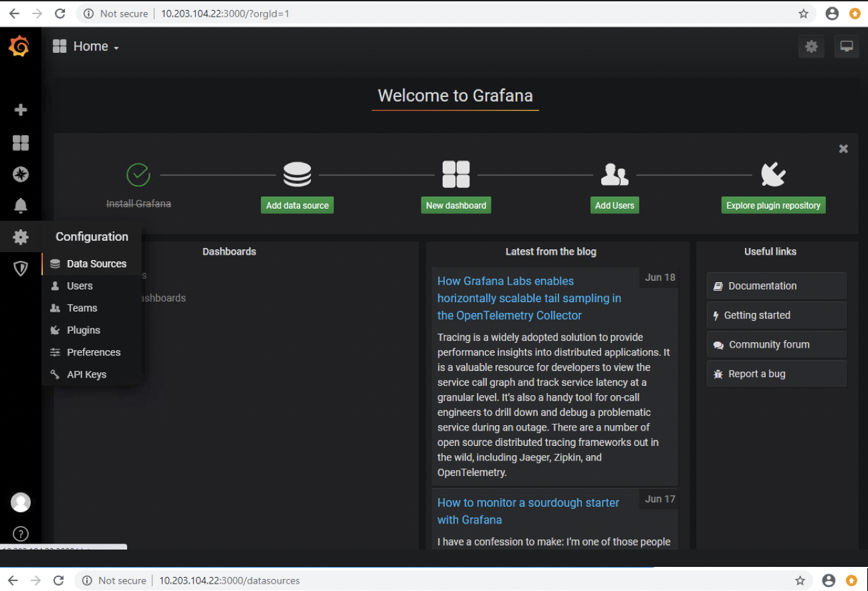Screen dimensions: 868x591
Task: Click the data source database icon
Action: pos(297,174)
